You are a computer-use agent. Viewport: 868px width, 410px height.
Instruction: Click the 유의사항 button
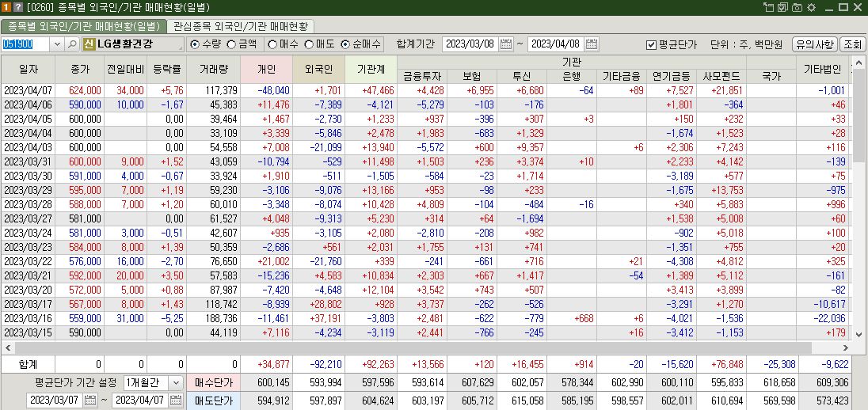point(814,44)
